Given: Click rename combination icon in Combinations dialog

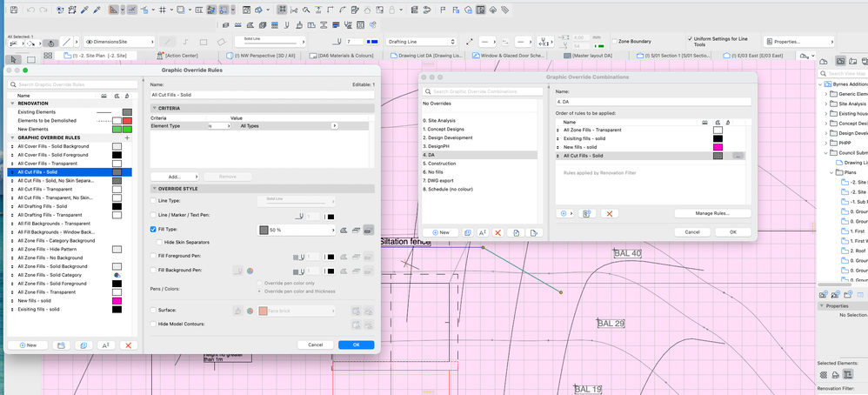Looking at the screenshot, I should coord(482,232).
